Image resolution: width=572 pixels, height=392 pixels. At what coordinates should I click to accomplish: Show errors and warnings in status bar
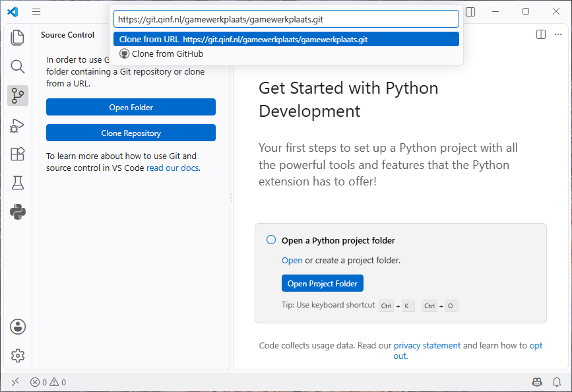tap(48, 382)
